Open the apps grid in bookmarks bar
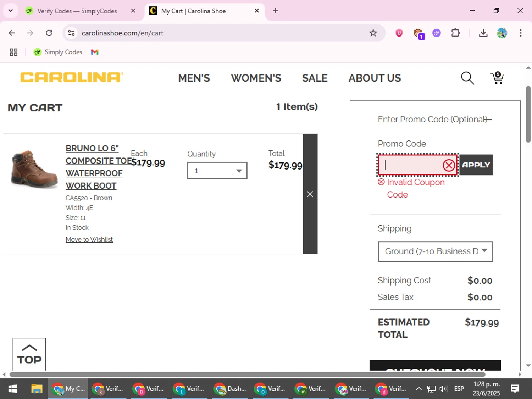Image resolution: width=532 pixels, height=399 pixels. (x=13, y=52)
